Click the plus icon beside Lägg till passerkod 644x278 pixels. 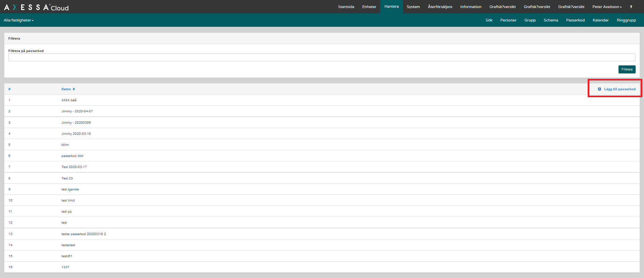click(599, 89)
